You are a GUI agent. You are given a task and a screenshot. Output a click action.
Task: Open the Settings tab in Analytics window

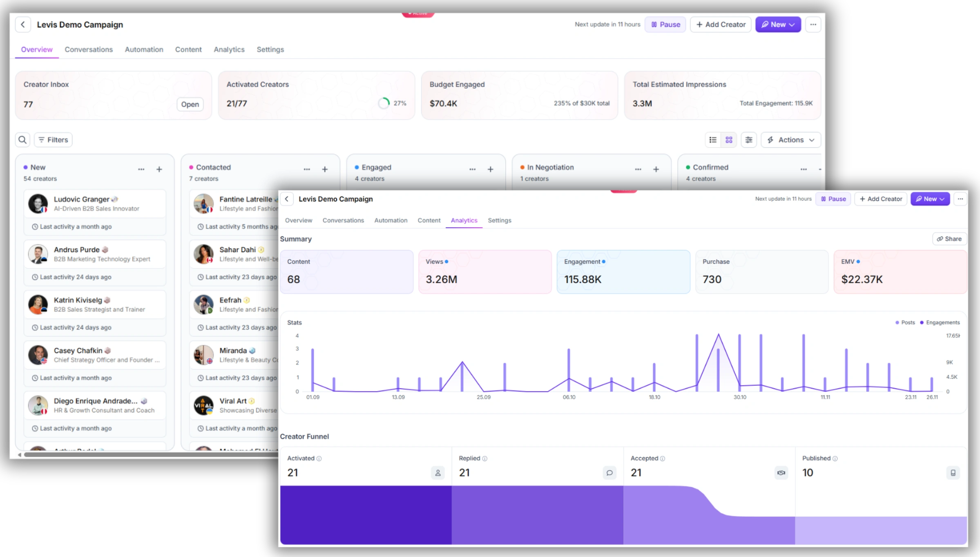point(499,220)
